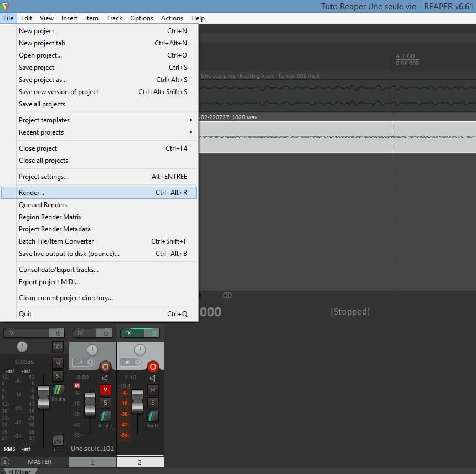Viewport: 476px width, 474px height.
Task: Click the ripple editing icon beside transport
Action: coord(227,295)
